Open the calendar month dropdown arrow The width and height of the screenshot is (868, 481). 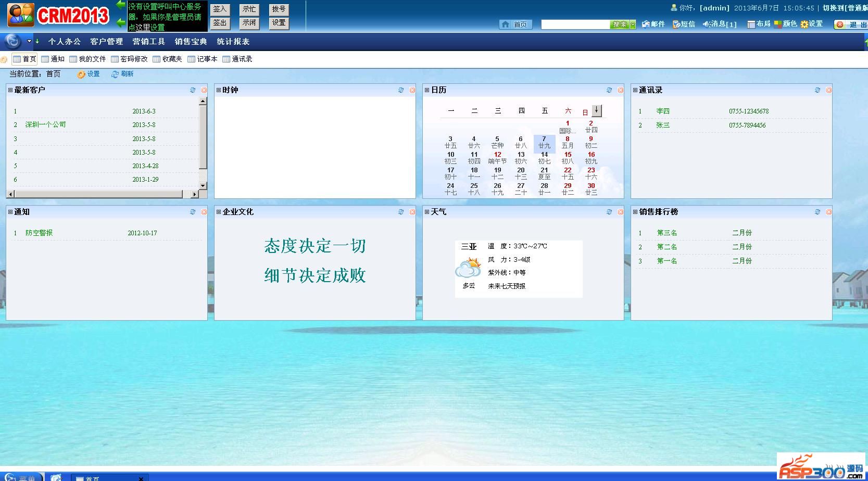(x=597, y=110)
